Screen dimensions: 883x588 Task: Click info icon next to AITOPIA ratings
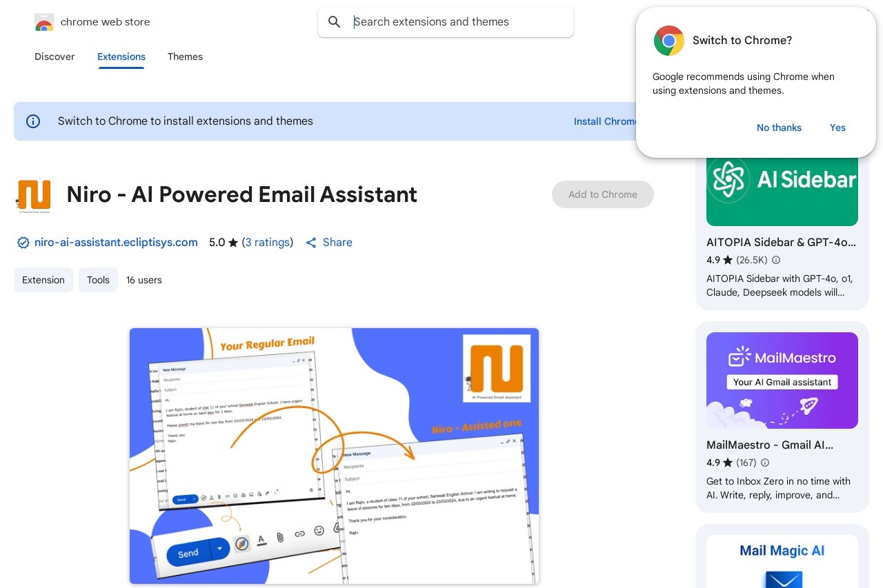coord(776,260)
